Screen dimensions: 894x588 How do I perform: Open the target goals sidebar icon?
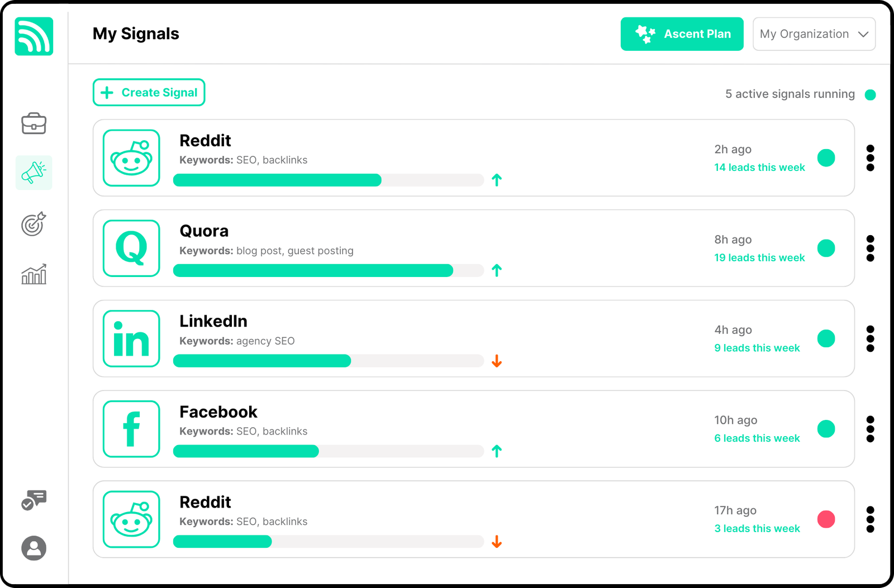(34, 224)
